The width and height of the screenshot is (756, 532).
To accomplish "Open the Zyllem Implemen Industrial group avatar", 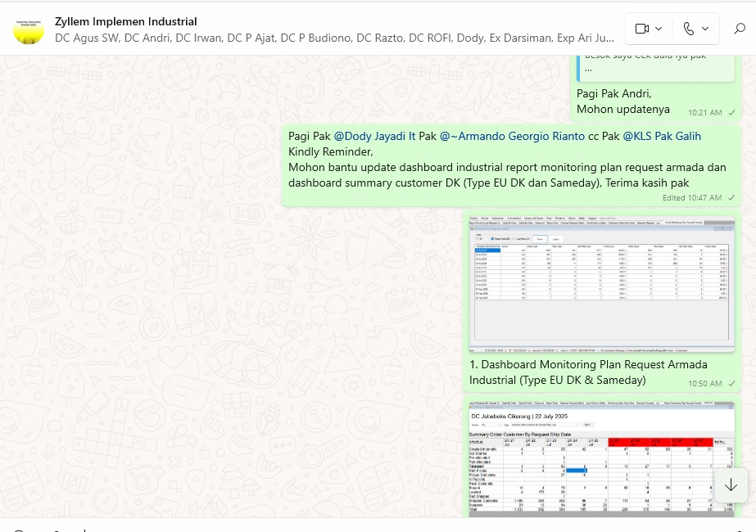I will coord(29,29).
